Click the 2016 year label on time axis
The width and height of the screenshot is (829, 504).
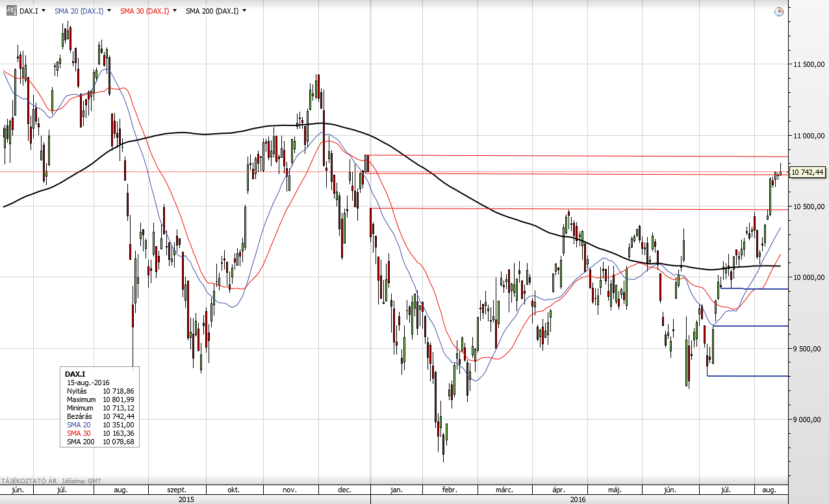(577, 499)
